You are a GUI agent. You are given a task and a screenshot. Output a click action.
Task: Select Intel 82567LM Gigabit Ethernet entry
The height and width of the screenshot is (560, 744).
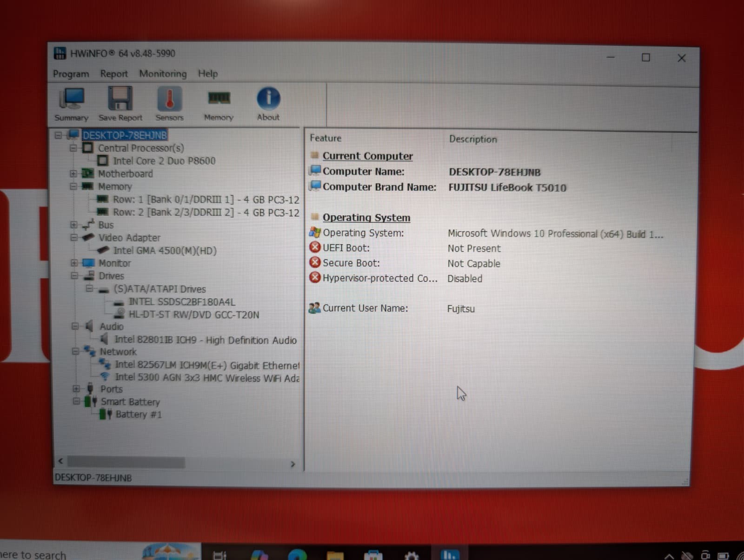[x=207, y=366]
